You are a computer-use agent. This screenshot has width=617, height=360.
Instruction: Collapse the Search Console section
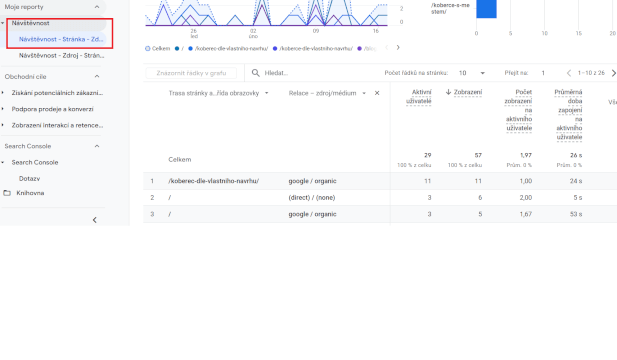[x=97, y=146]
